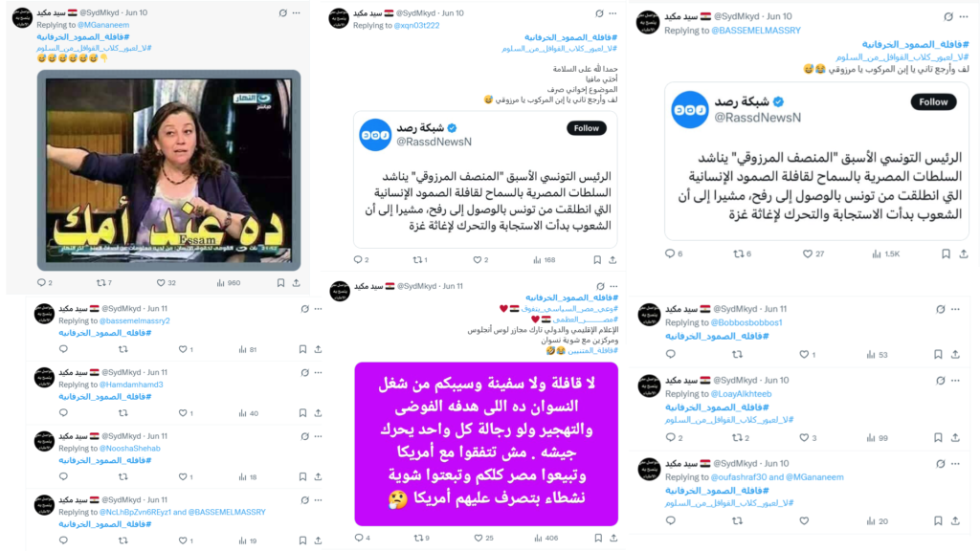
Task: Bookmark the reply to @NcLhBpZvn6REyz1
Action: coord(302,540)
